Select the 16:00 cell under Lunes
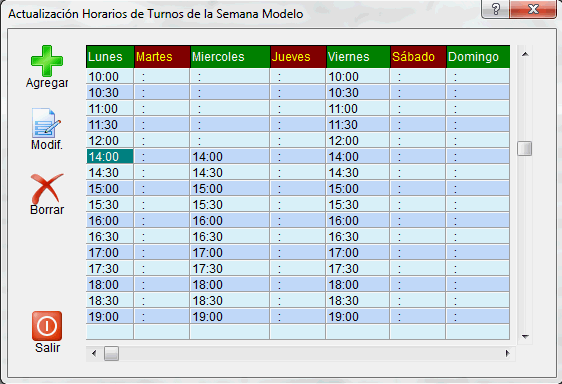Image resolution: width=562 pixels, height=384 pixels. click(x=110, y=221)
